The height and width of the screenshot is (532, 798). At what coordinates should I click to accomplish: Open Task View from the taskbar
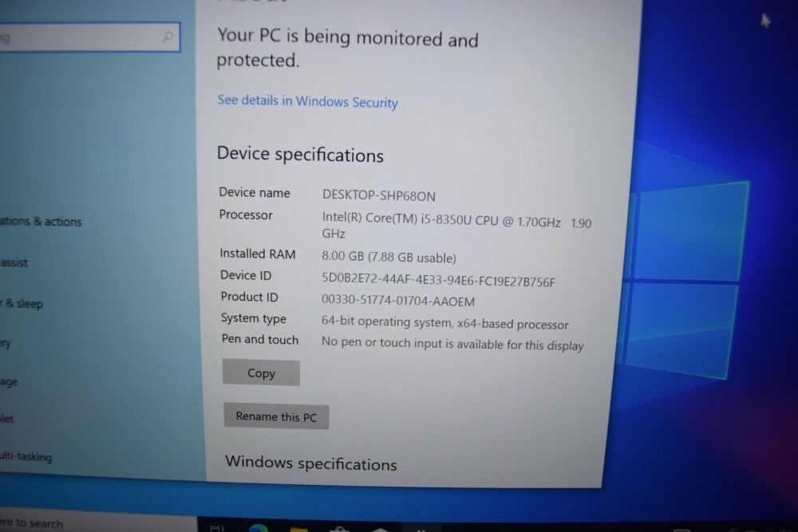coord(217,528)
